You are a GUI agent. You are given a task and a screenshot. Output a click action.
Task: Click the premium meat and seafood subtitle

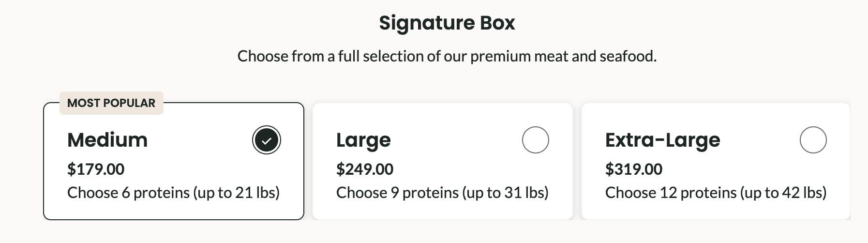click(447, 56)
